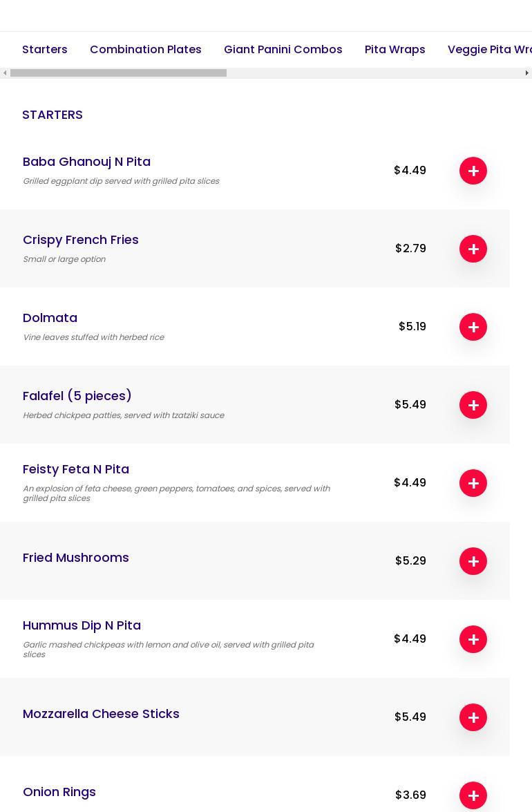Select the Giant Panini Combos tab
Screen dimensions: 532x812
(283, 50)
